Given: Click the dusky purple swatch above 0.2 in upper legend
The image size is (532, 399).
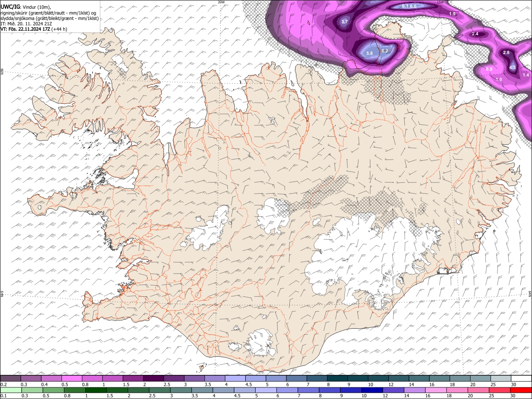Looking at the screenshot, I should 10,378.
